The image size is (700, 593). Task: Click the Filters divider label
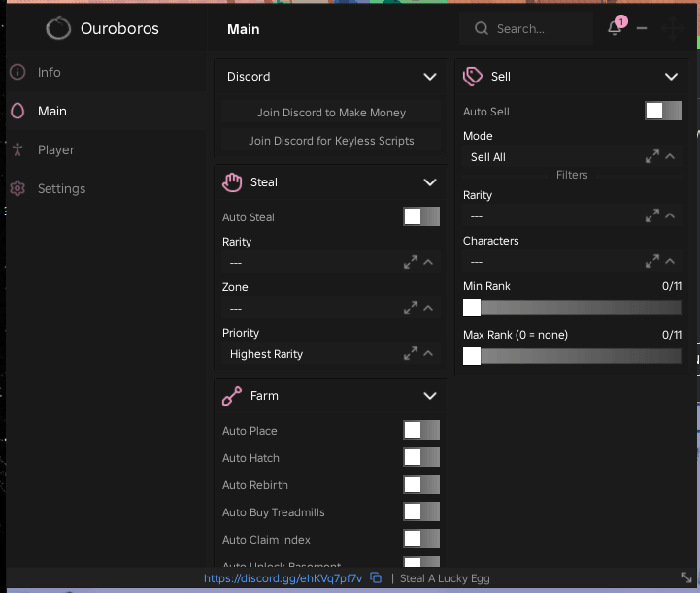click(x=572, y=175)
